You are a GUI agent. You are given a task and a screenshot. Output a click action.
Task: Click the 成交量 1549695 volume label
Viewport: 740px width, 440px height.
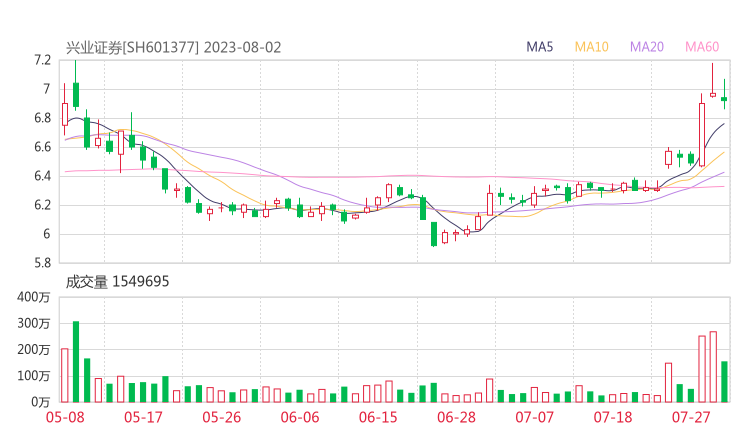pyautogui.click(x=117, y=282)
